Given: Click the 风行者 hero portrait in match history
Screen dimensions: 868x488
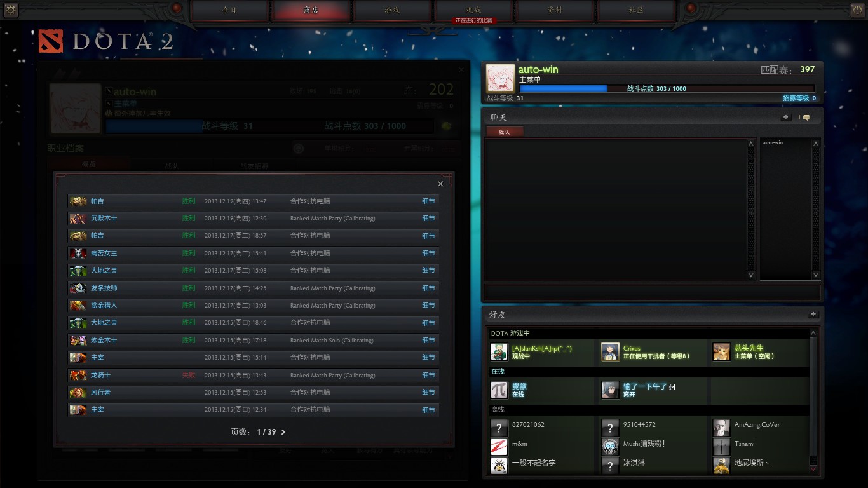Looking at the screenshot, I should (78, 393).
